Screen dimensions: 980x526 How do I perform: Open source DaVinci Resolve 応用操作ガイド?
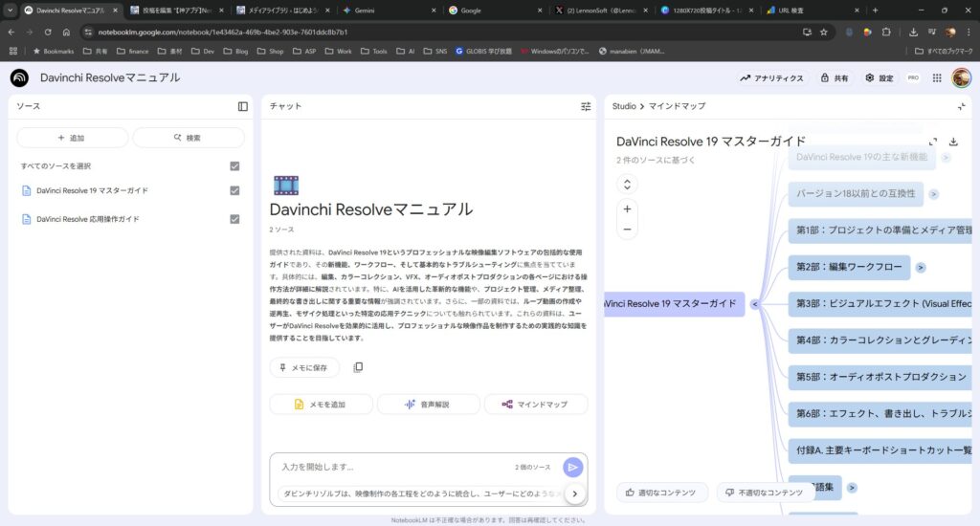coord(87,219)
